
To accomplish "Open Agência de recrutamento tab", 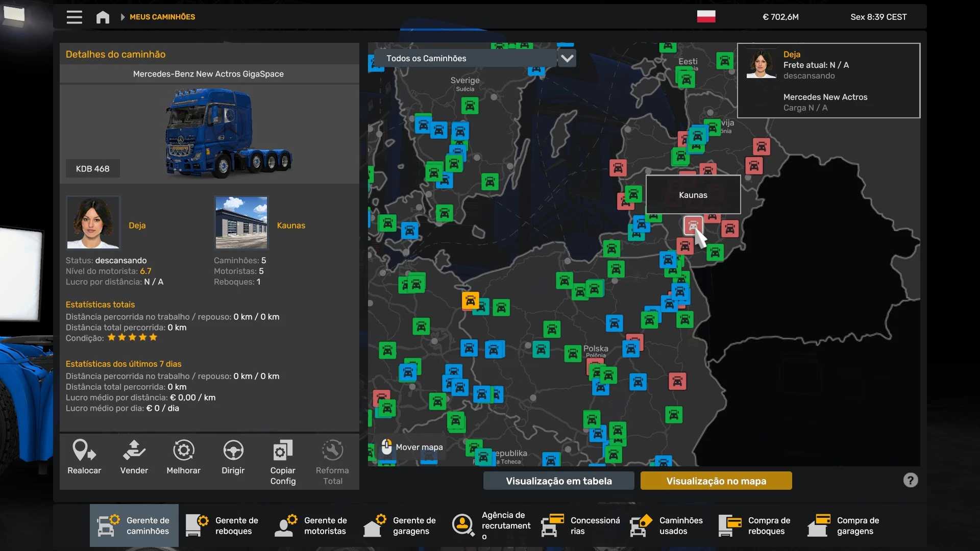I will (491, 525).
